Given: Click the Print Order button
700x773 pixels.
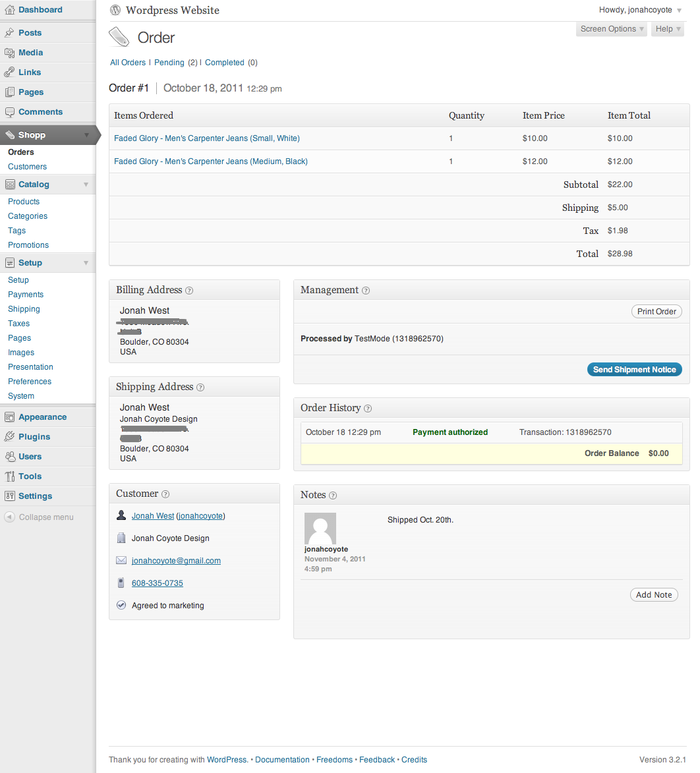Looking at the screenshot, I should (x=656, y=312).
